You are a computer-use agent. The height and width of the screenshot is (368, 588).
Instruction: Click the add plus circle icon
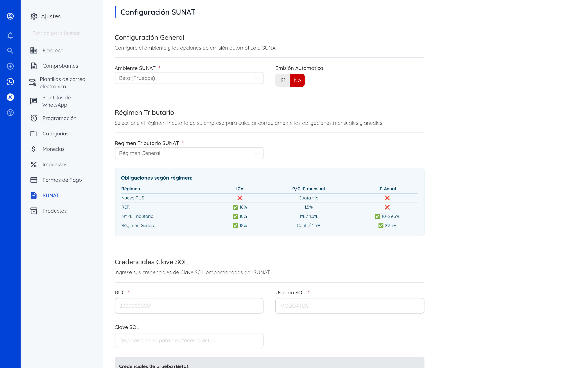click(10, 66)
